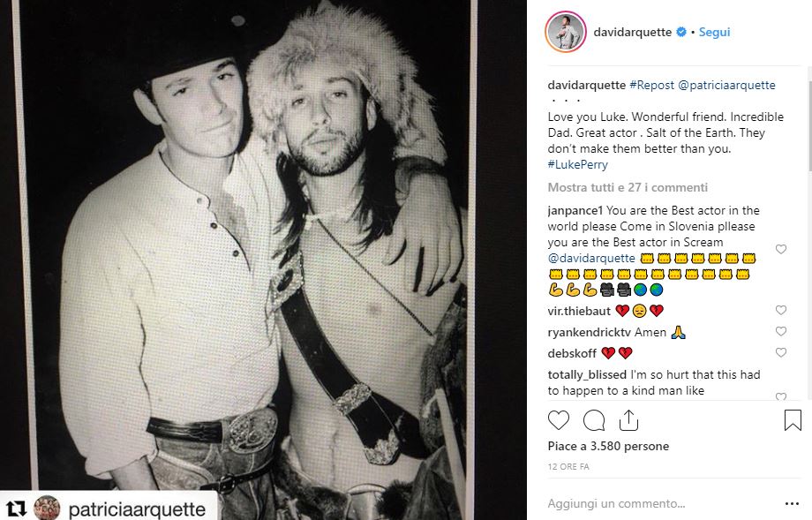The height and width of the screenshot is (520, 812).
Task: Open davidarquette's profile avatar
Action: click(x=564, y=32)
